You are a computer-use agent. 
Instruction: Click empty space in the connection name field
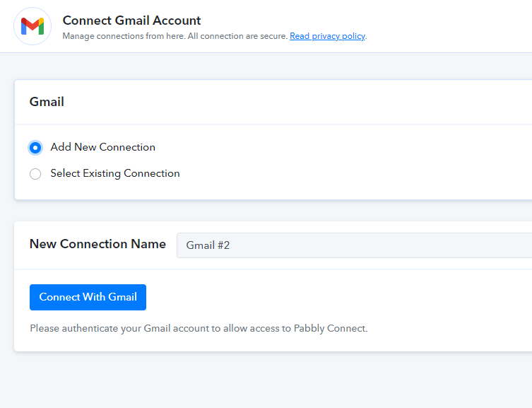[x=373, y=245]
